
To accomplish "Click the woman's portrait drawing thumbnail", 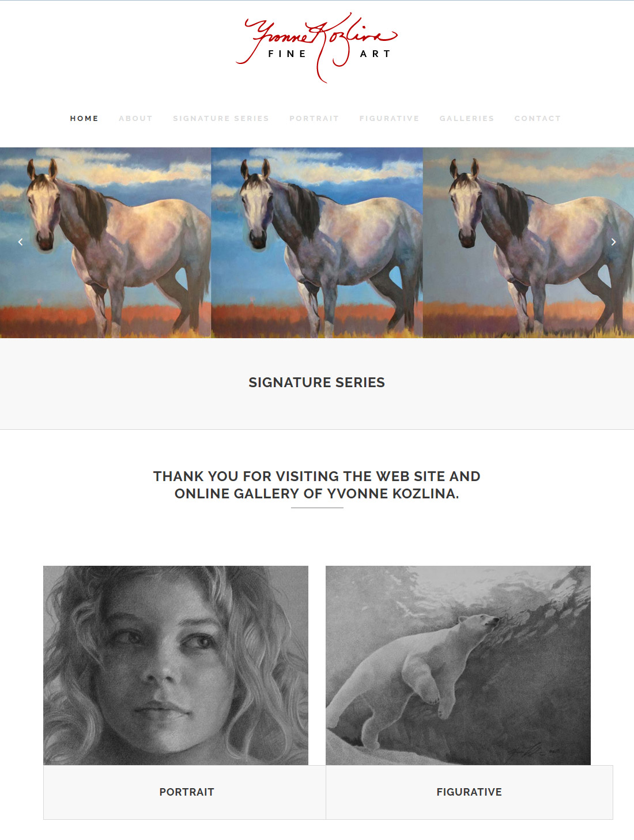I will [176, 665].
